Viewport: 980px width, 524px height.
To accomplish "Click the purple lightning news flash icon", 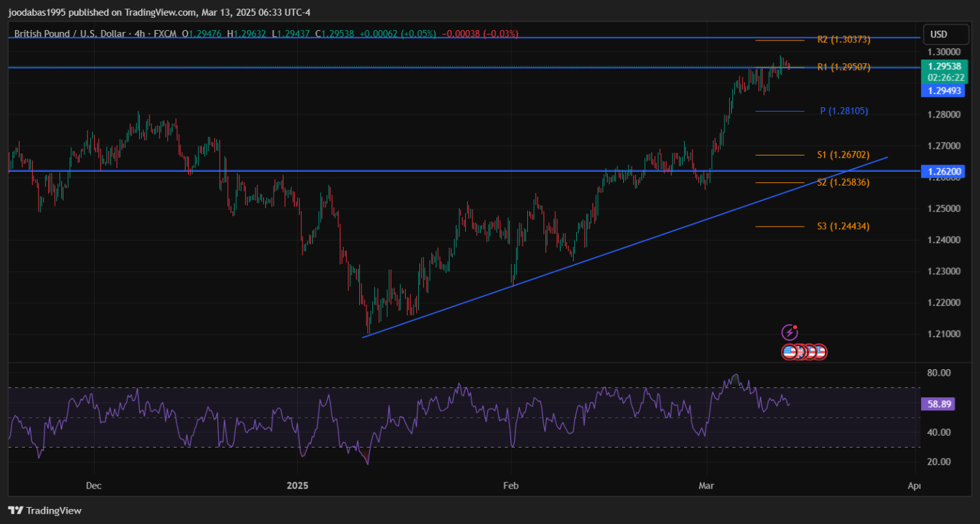I will [791, 333].
